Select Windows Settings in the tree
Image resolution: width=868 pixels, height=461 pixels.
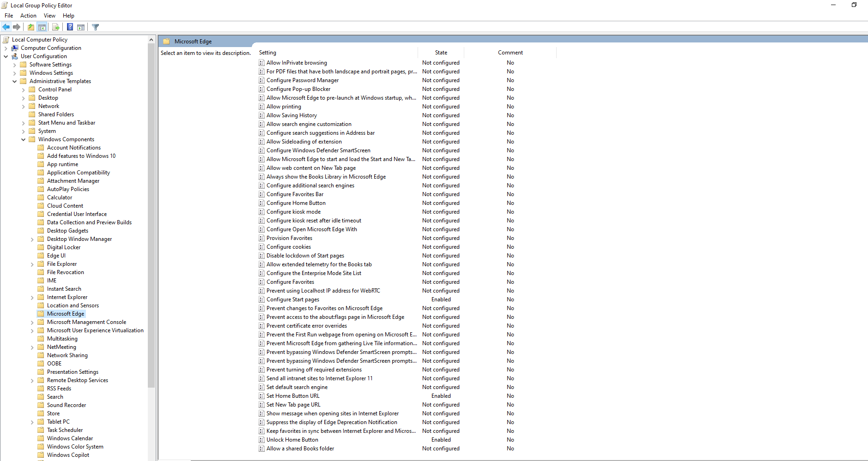(x=51, y=73)
